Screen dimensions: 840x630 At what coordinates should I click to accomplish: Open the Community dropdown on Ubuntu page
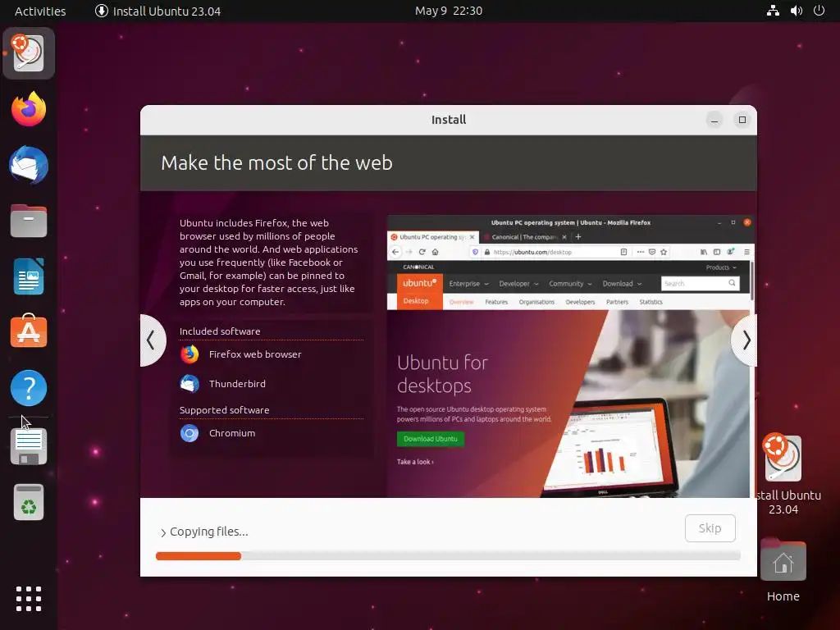570,283
